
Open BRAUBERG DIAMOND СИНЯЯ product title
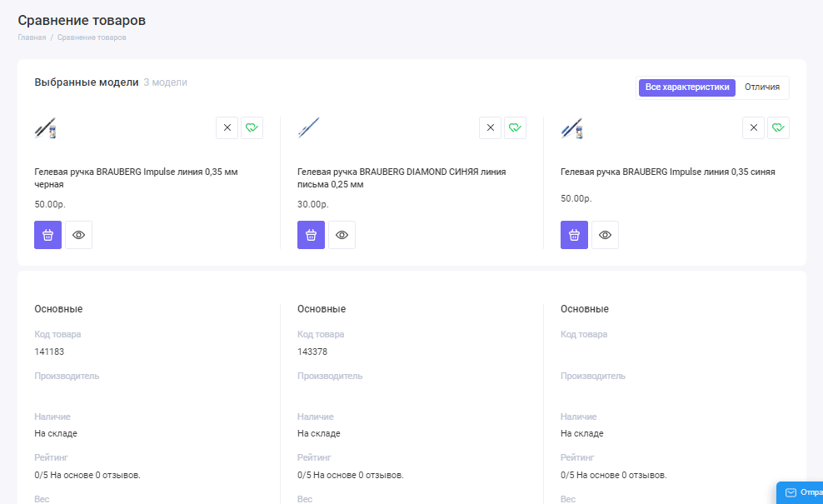401,177
